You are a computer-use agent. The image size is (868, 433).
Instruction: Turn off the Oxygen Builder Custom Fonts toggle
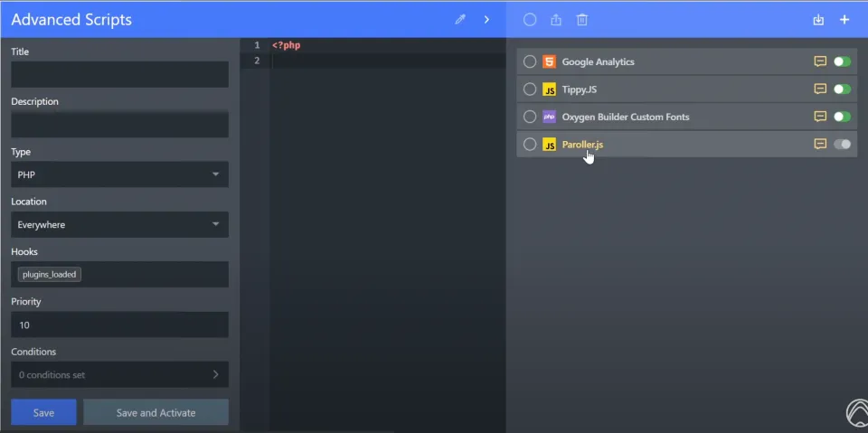(x=842, y=117)
